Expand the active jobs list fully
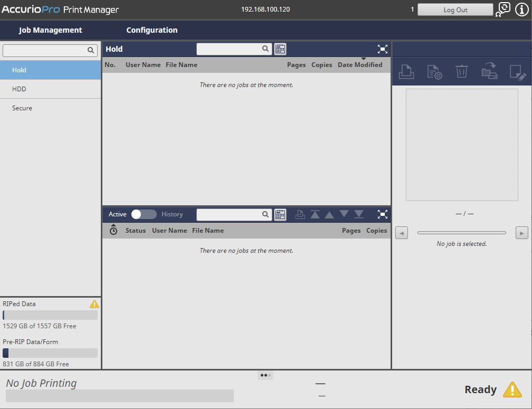This screenshot has width=532, height=409. tap(382, 214)
